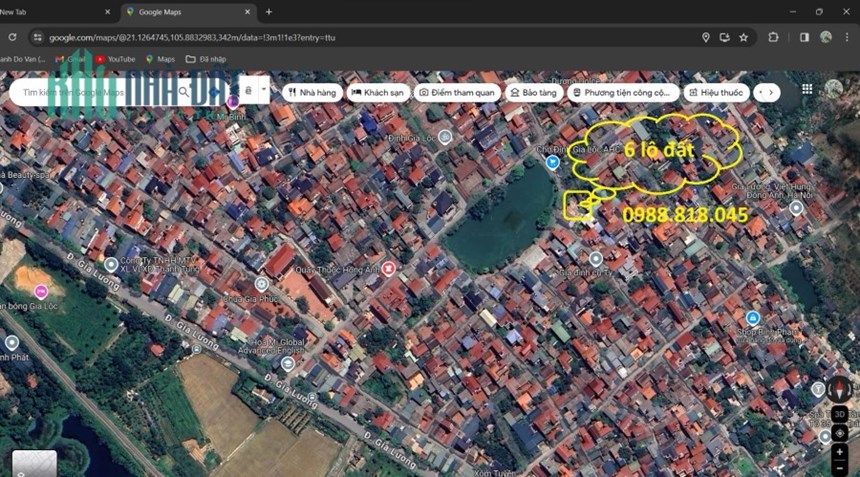This screenshot has width=860, height=477.
Task: Toggle the map layers thumbnail
Action: pos(34,463)
